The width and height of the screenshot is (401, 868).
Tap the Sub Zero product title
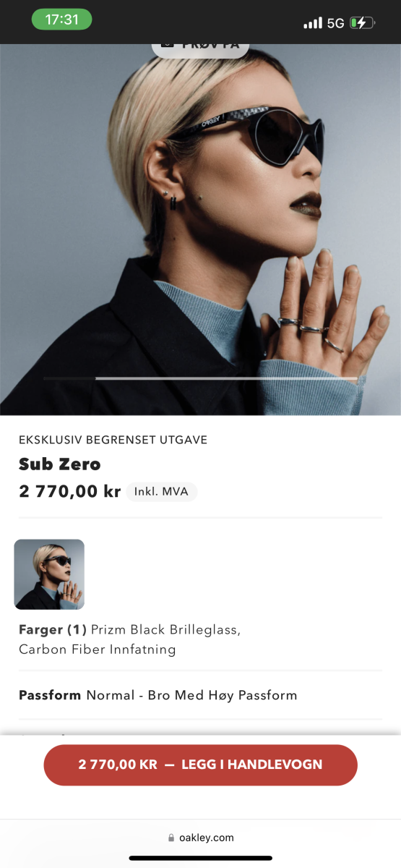[x=60, y=464]
